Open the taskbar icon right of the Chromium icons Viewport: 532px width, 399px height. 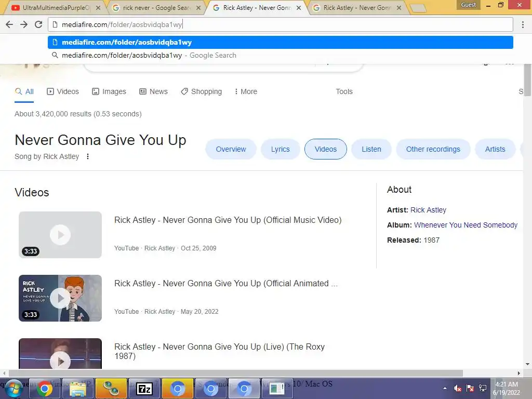pyautogui.click(x=277, y=389)
